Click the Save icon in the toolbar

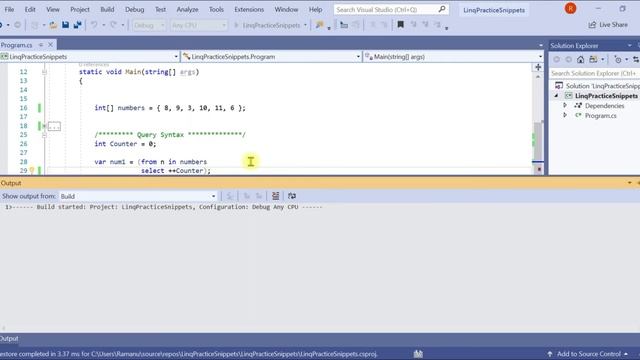[x=65, y=25]
